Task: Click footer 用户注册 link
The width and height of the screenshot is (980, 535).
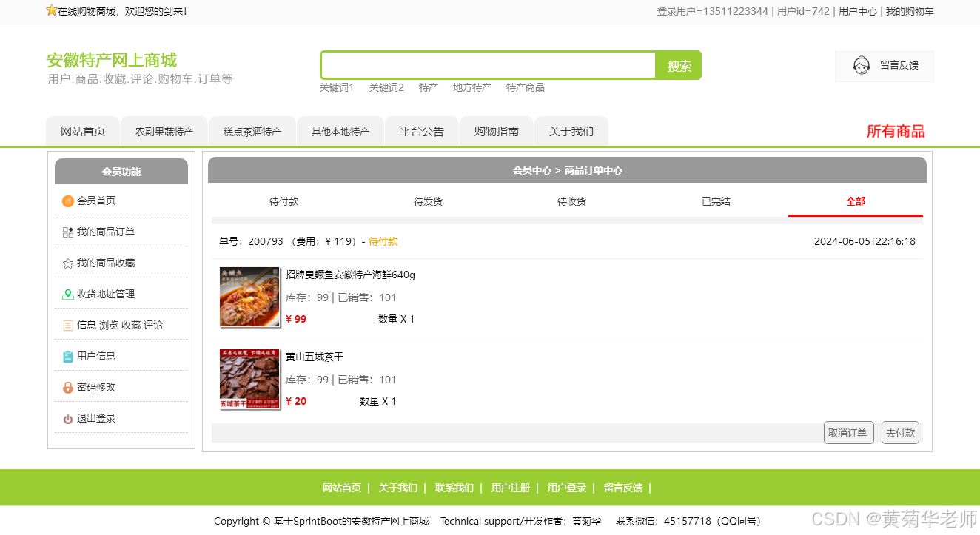Action: pyautogui.click(x=511, y=488)
